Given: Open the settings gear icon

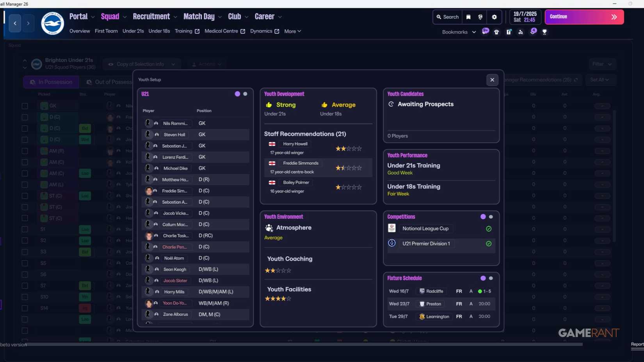Looking at the screenshot, I should point(494,17).
